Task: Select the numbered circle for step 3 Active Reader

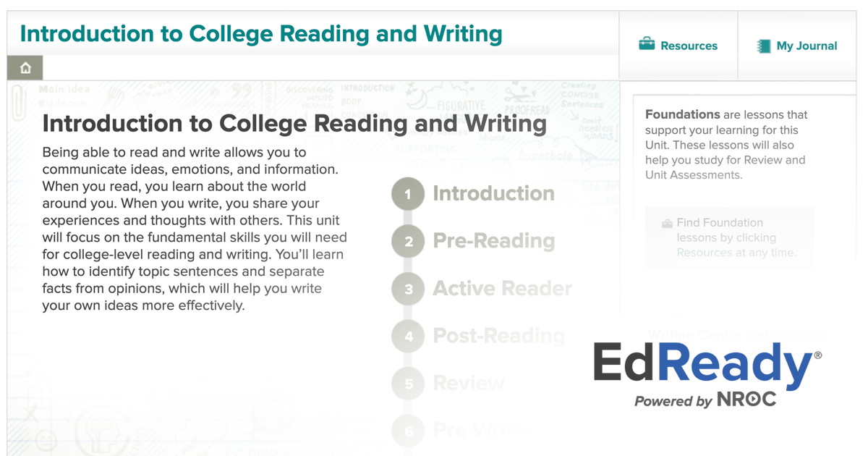Action: coord(407,288)
